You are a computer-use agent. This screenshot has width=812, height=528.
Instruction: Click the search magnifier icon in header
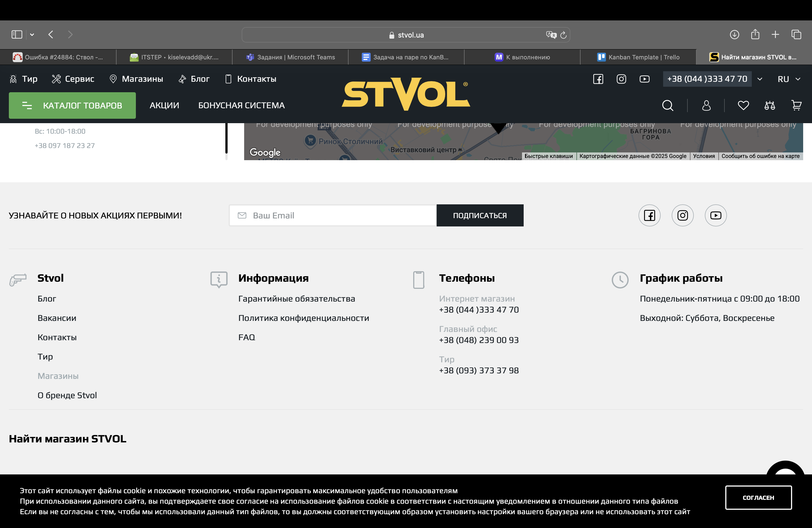tap(667, 105)
